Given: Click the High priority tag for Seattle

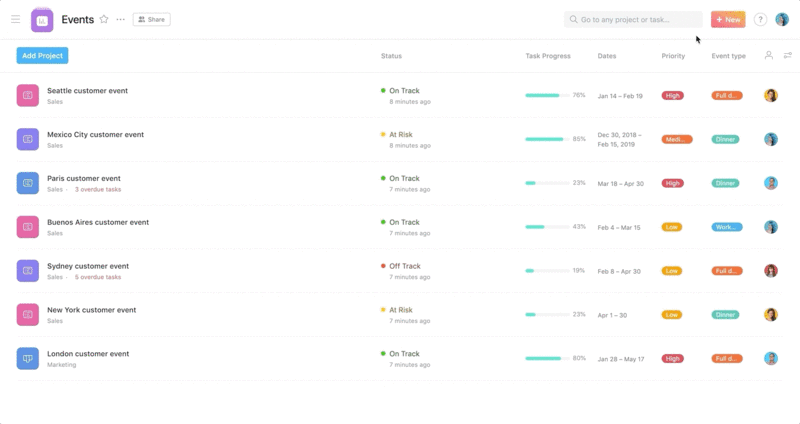Looking at the screenshot, I should [673, 95].
